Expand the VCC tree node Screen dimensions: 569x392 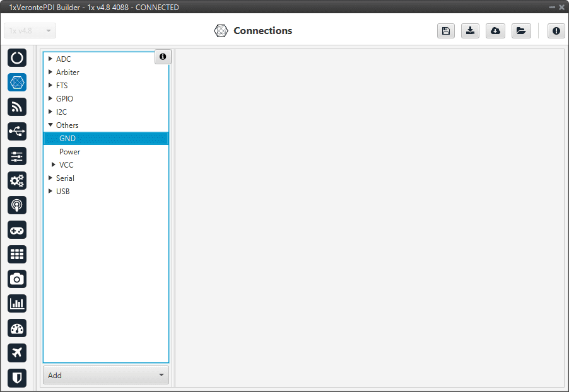coord(54,164)
